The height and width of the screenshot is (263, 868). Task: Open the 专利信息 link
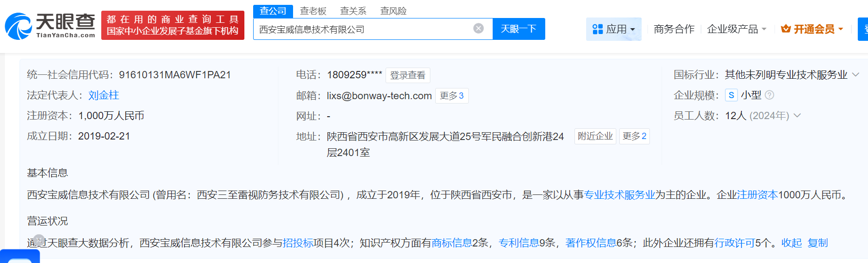[519, 243]
